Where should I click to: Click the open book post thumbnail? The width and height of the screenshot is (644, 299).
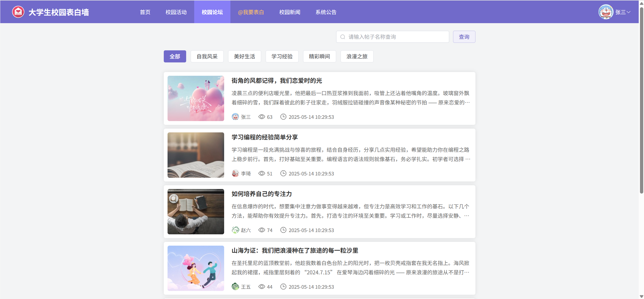coord(196,155)
